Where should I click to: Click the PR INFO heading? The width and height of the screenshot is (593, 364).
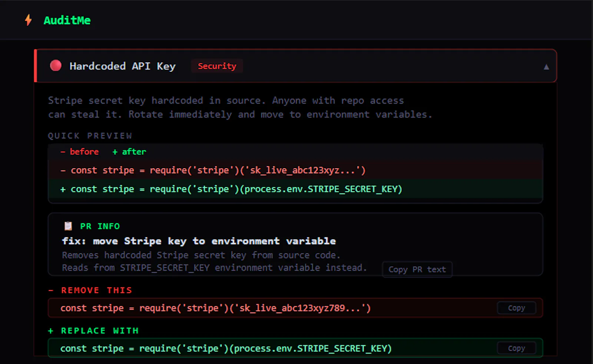[100, 226]
